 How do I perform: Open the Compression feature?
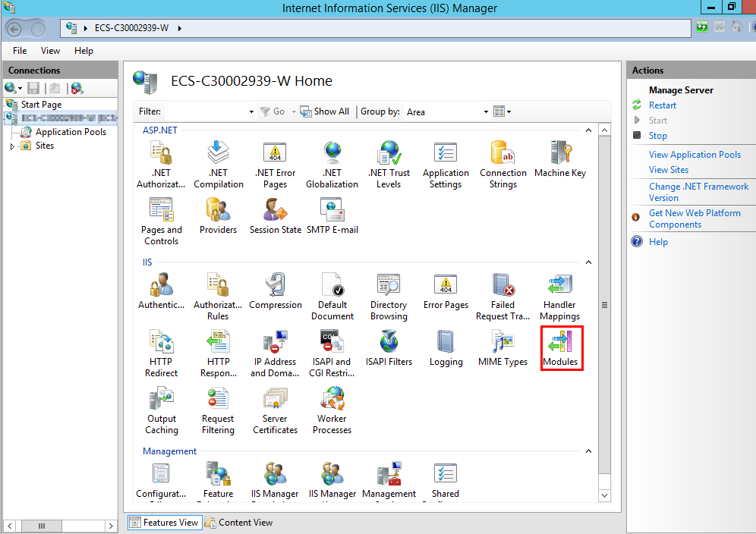[276, 291]
